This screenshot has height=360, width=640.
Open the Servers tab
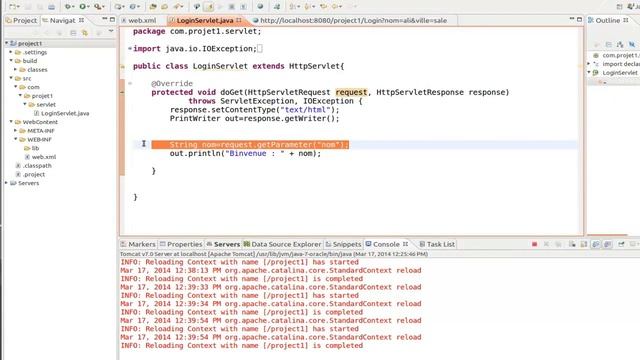(223, 244)
